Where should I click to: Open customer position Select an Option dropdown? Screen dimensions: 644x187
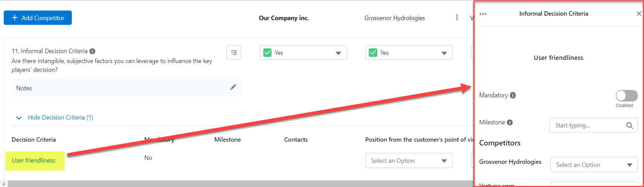coord(409,161)
